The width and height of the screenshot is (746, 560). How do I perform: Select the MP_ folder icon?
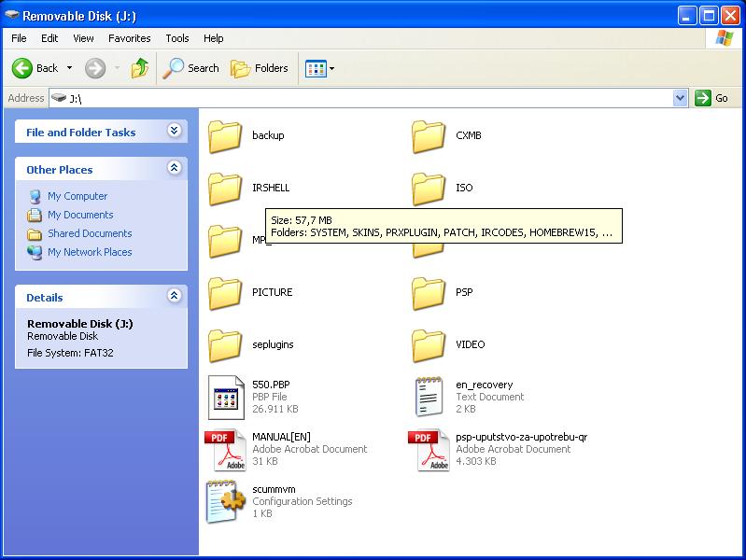225,241
